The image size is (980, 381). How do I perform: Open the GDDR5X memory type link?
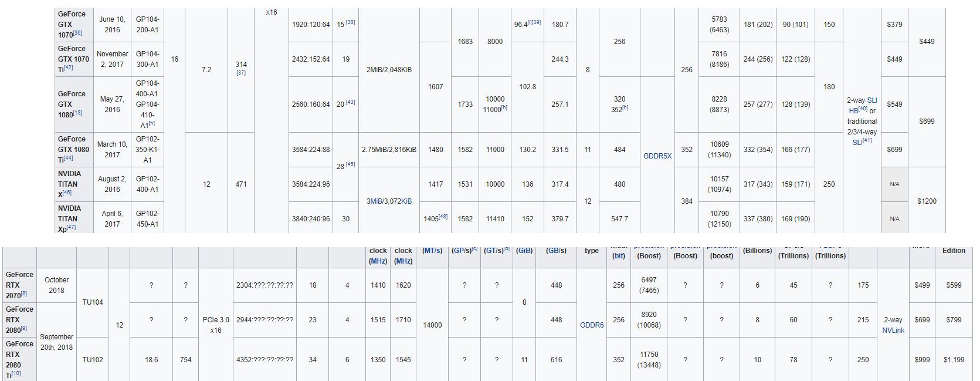(657, 156)
